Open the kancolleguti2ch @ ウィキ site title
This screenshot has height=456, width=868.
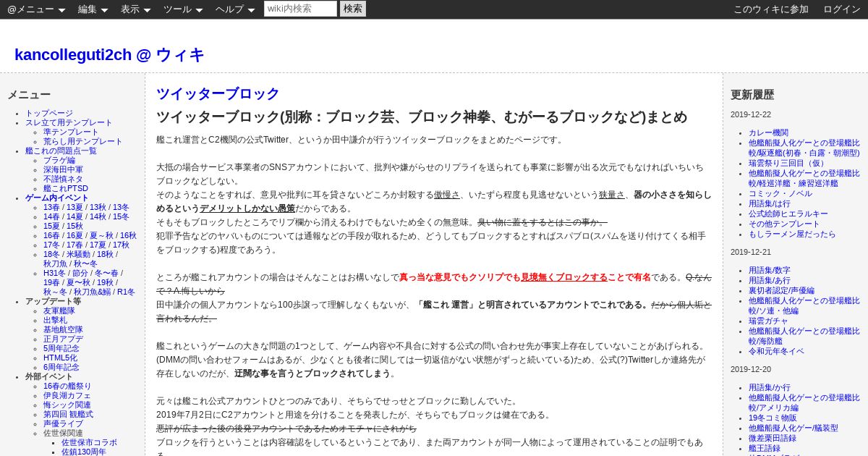[x=109, y=55]
